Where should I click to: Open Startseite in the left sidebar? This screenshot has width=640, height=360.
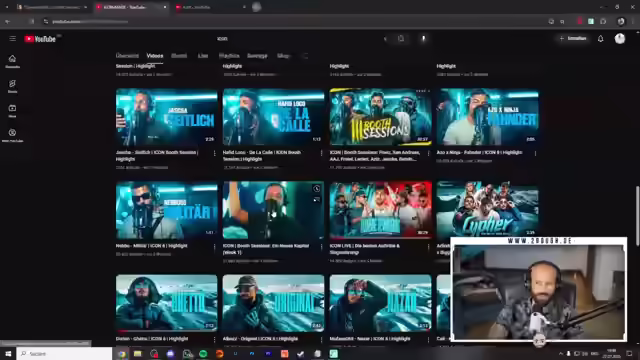click(12, 61)
